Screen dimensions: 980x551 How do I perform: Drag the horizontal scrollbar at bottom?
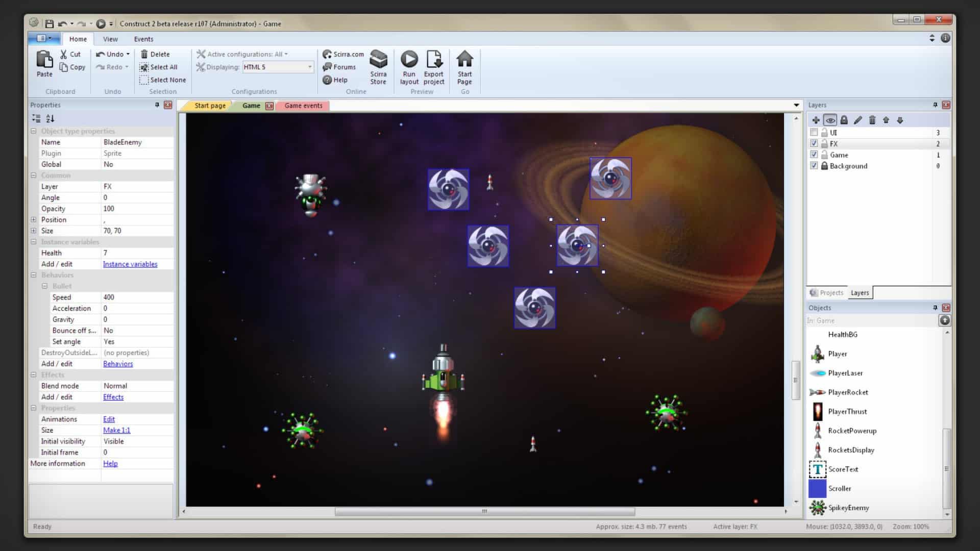[x=484, y=511]
